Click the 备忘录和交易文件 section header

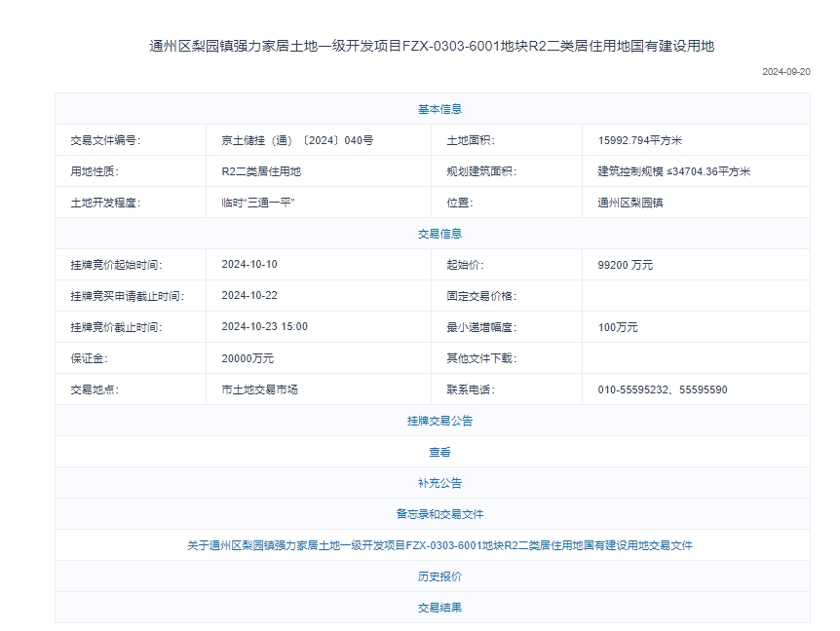pos(439,514)
